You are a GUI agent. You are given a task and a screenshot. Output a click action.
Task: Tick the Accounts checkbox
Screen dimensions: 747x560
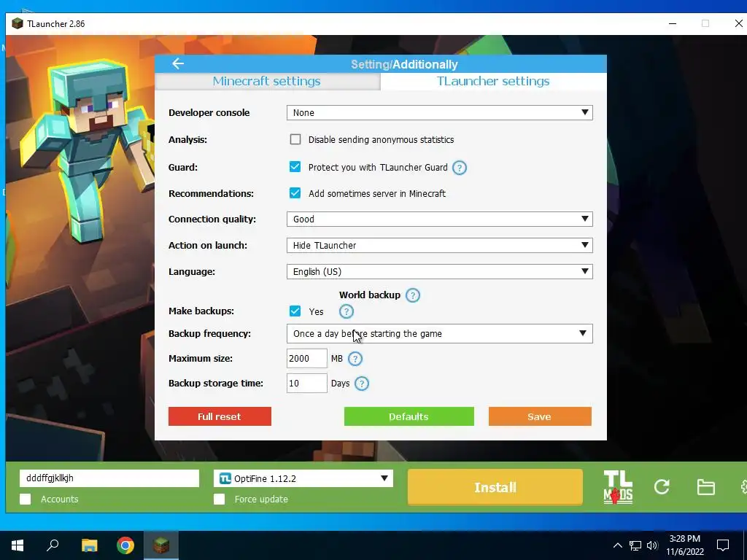26,499
